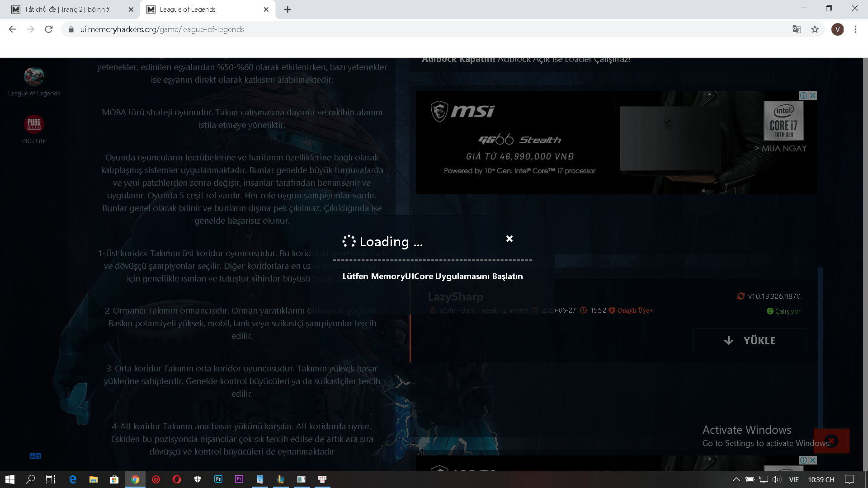868x488 pixels.
Task: Open Microsoft Store from taskbar
Action: 114,479
